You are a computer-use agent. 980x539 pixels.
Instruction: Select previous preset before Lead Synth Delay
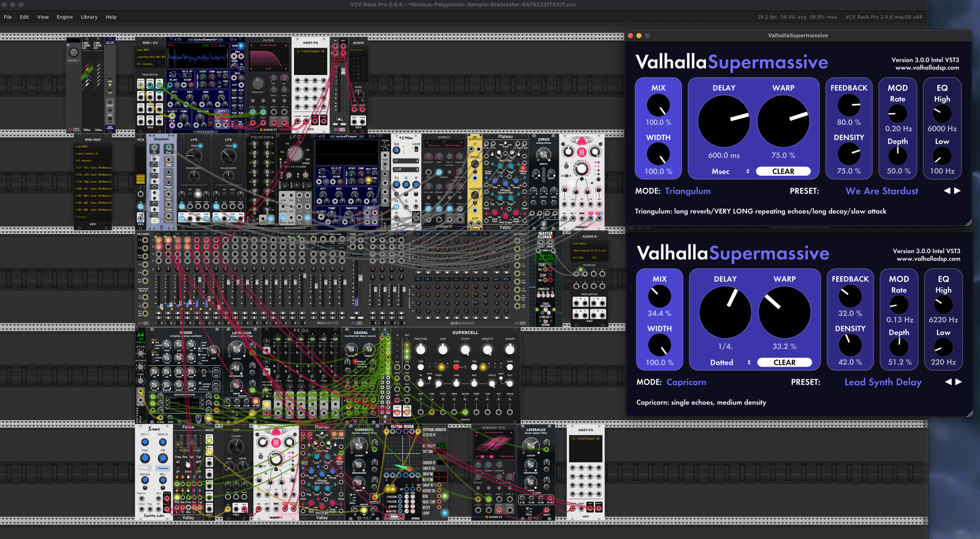[948, 382]
